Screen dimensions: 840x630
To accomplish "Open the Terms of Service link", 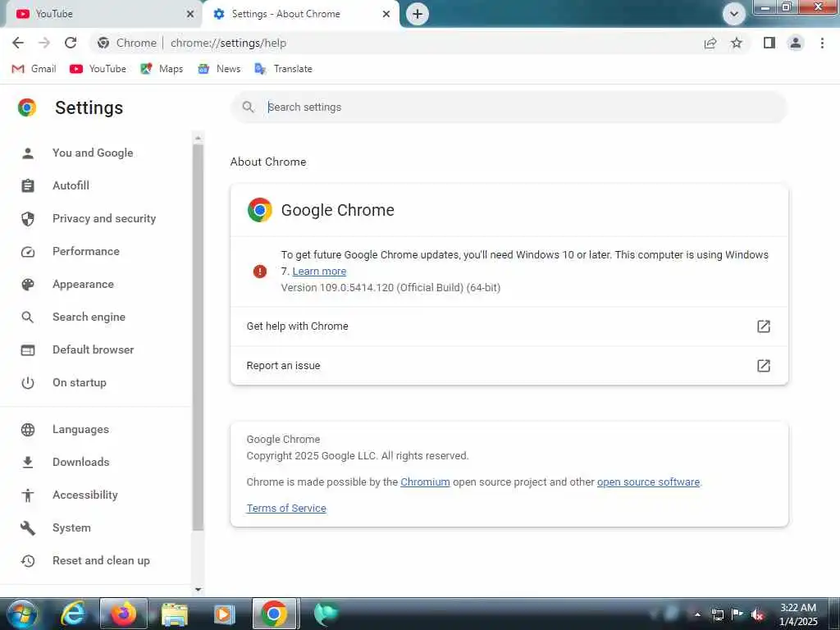I will pos(286,509).
